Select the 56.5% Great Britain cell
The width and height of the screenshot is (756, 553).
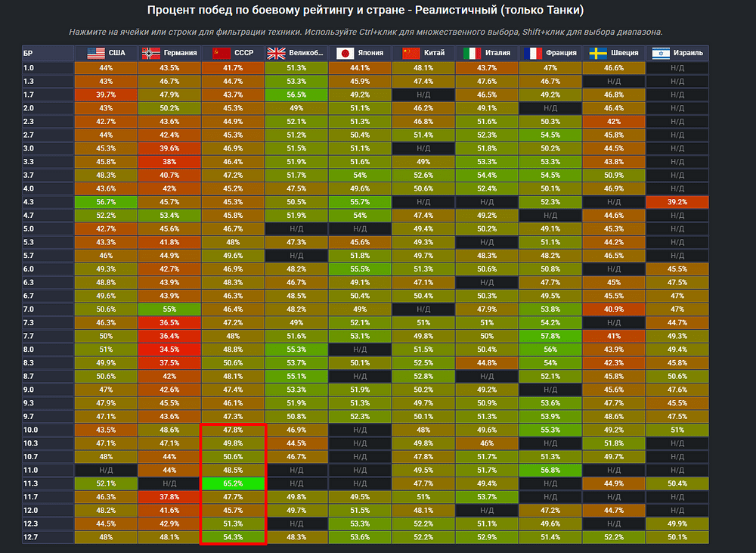pyautogui.click(x=296, y=95)
